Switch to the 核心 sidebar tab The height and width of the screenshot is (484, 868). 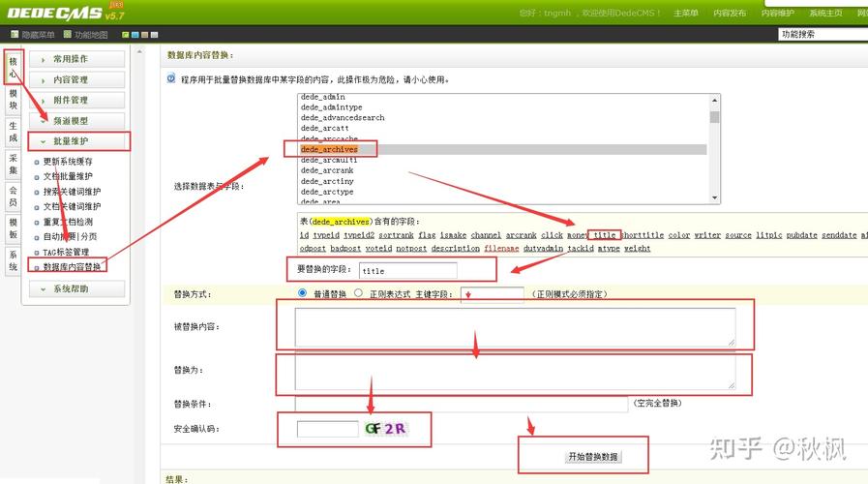(x=13, y=67)
